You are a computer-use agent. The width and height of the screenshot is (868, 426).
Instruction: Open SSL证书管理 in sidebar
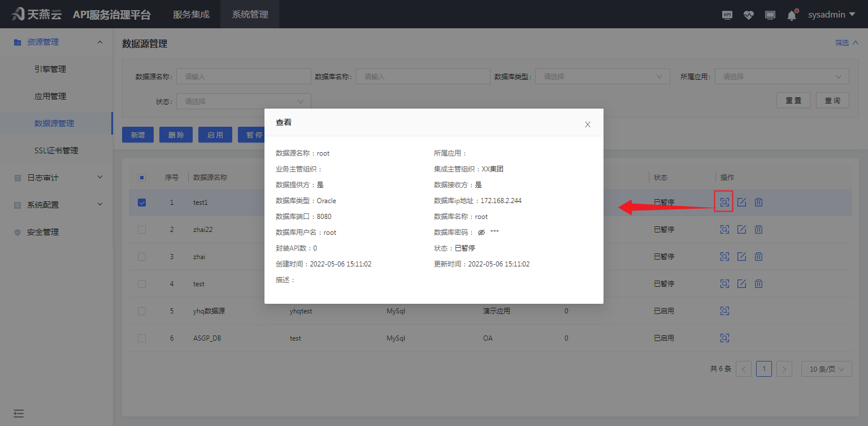point(56,150)
